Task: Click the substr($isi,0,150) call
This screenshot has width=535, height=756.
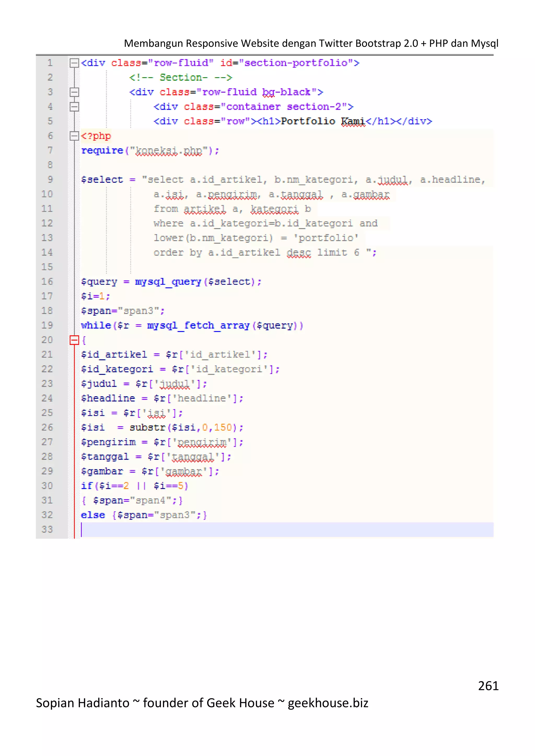Action: pyautogui.click(x=186, y=427)
